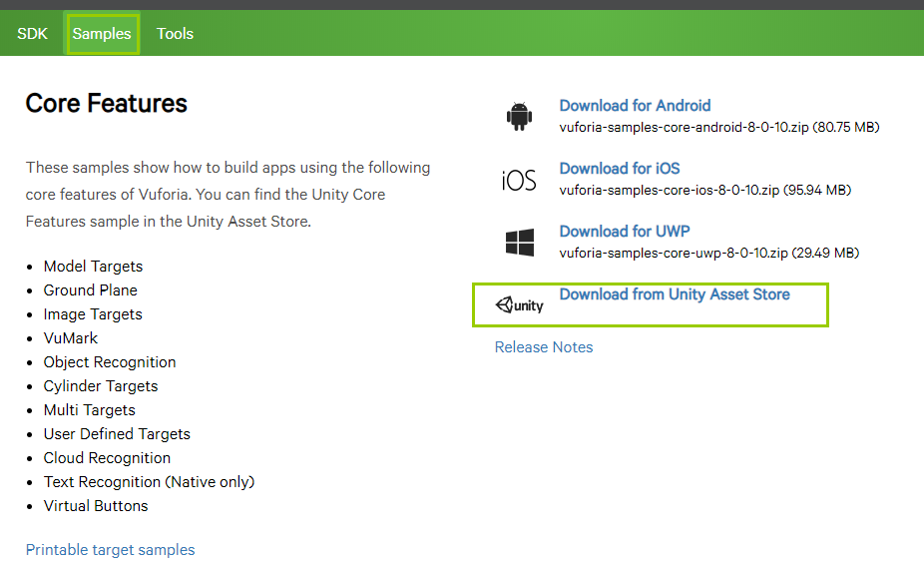Click vuforia-samples-core-ios-8-0-10.zip file name
924x568 pixels.
click(x=670, y=190)
